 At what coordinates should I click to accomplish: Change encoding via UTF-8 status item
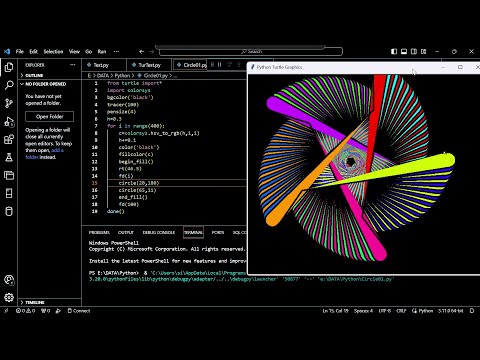click(384, 311)
